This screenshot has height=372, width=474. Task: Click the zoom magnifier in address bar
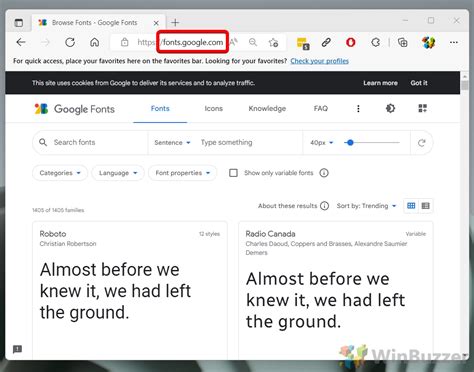tap(253, 42)
